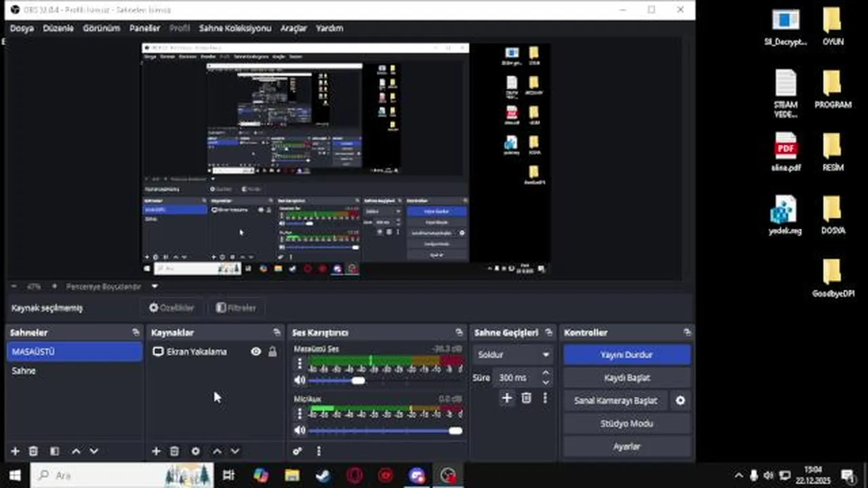Mute Mic/Aux speaker icon

tap(300, 430)
